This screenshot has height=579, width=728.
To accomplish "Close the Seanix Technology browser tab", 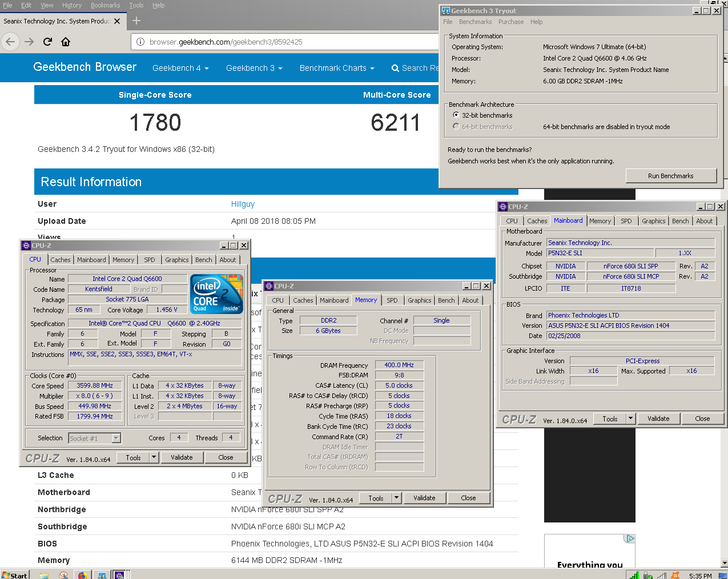I will [117, 21].
